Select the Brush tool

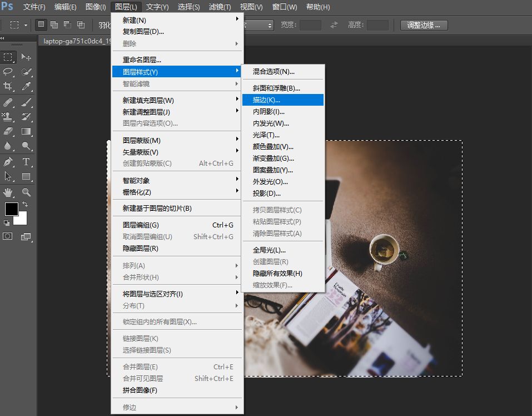click(x=26, y=102)
